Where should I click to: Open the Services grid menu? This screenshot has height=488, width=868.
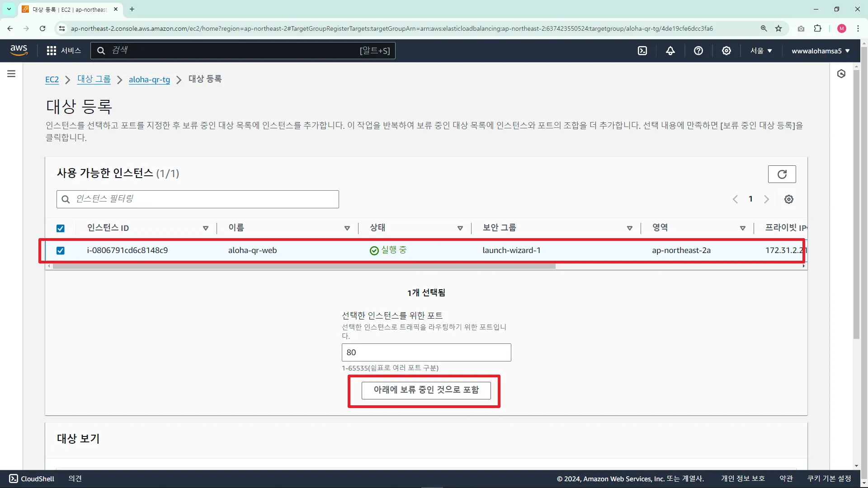coord(64,51)
